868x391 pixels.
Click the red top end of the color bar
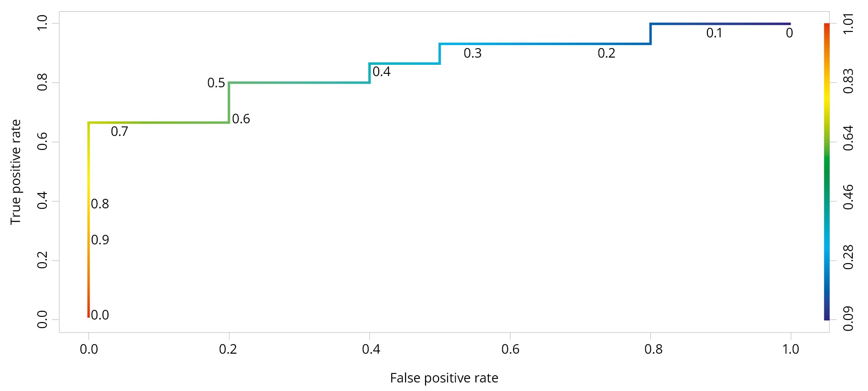click(x=827, y=27)
